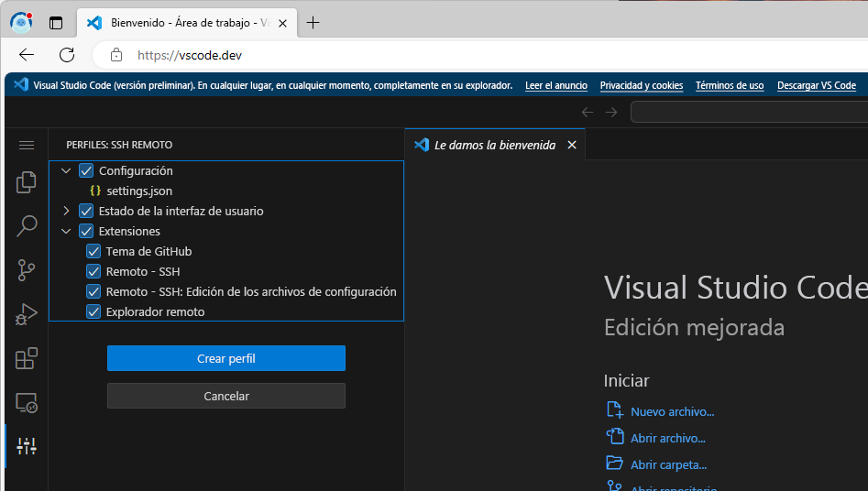Click the Abrir archivo icon
Image resolution: width=868 pixels, height=491 pixels.
614,436
